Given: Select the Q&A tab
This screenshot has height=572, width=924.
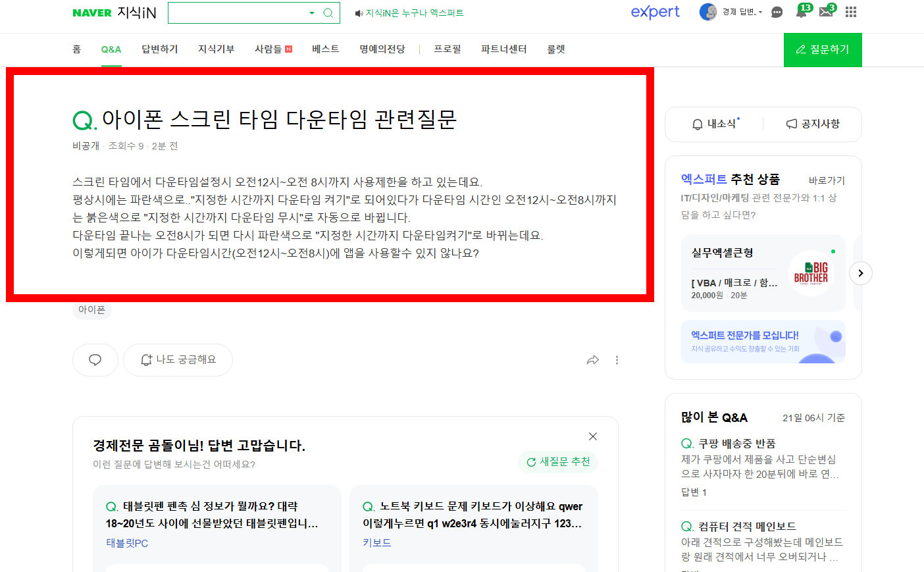Looking at the screenshot, I should 111,49.
